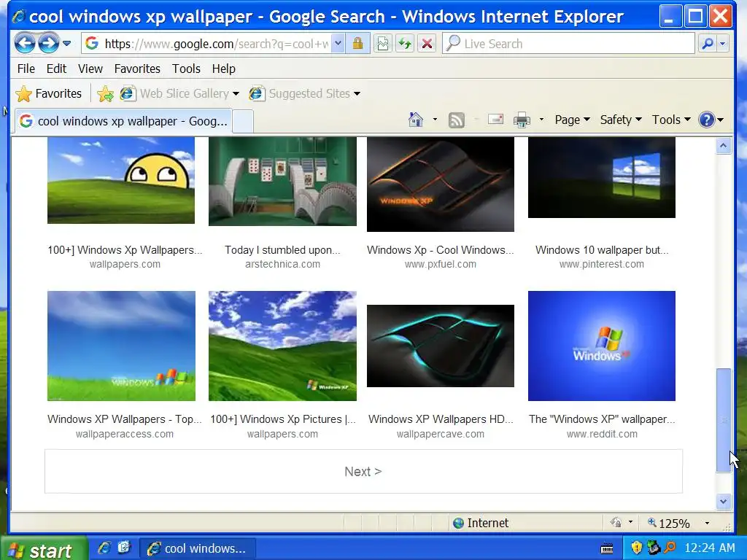The width and height of the screenshot is (747, 560).
Task: Click the Home house icon
Action: coord(416,120)
